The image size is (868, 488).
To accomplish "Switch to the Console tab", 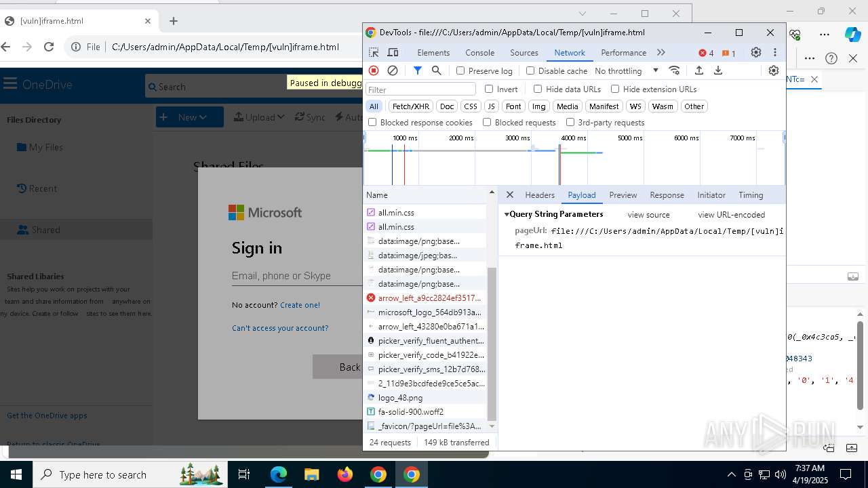I will (x=480, y=52).
